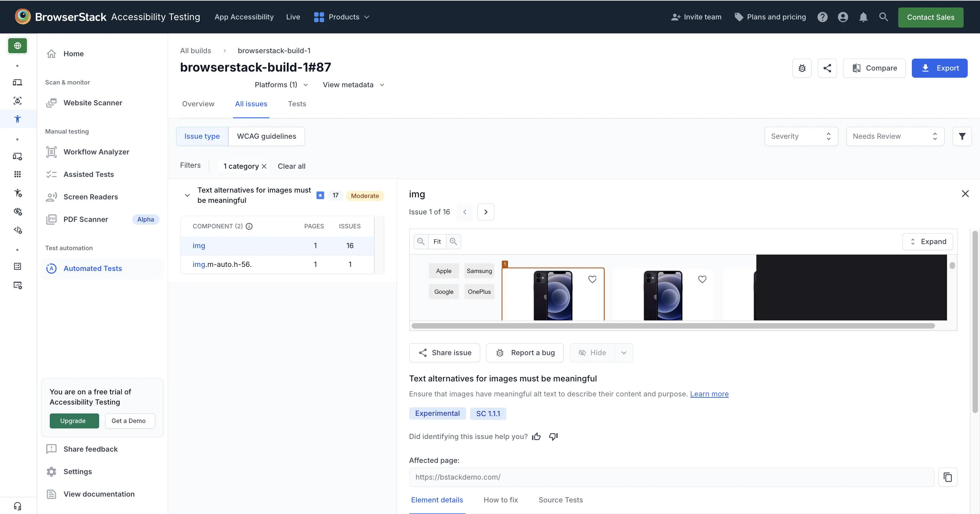Screen dimensions: 980x514
Task: Click the thumbs up feedback icon
Action: pos(536,436)
